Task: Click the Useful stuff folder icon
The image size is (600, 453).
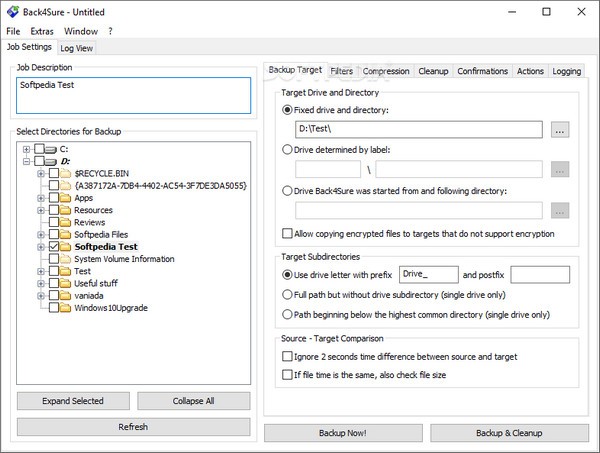Action: (x=66, y=283)
